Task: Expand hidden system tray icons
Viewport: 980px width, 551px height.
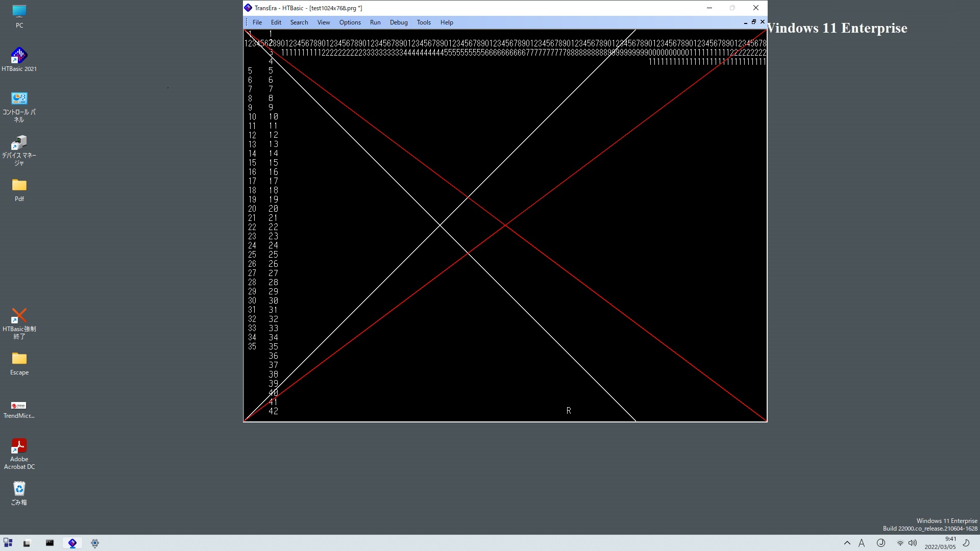Action: click(847, 543)
